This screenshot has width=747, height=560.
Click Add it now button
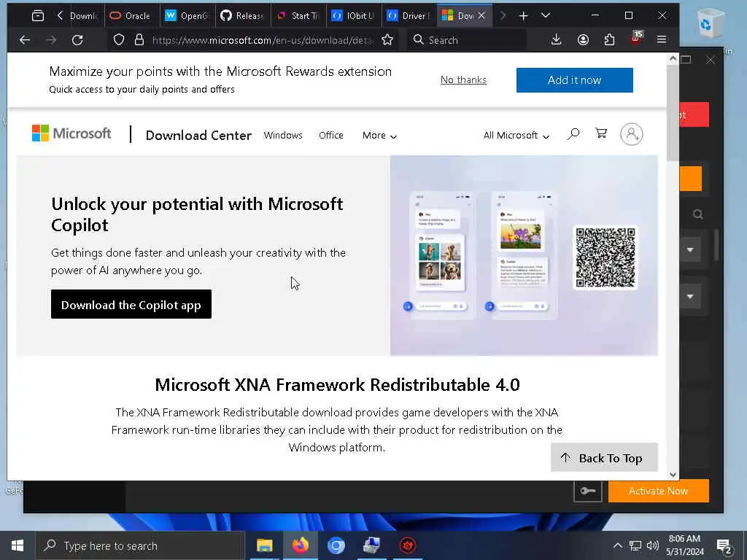click(575, 80)
